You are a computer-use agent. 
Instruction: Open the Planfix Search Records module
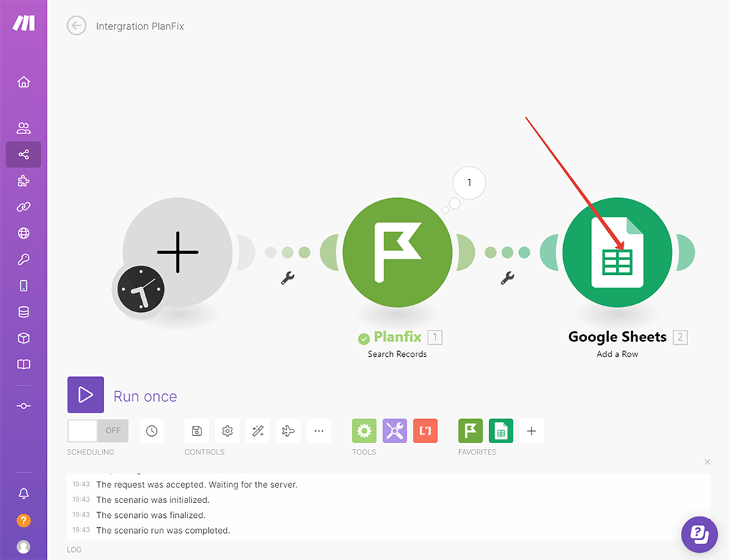(x=397, y=252)
